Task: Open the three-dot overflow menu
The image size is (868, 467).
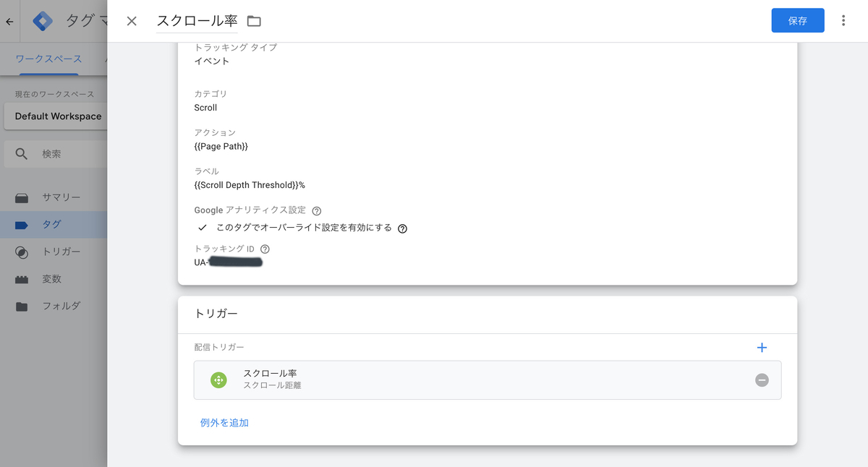Action: click(843, 20)
